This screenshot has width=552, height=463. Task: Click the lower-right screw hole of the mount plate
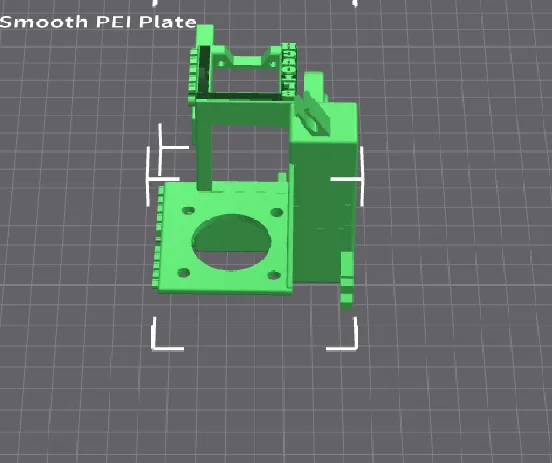[x=274, y=275]
